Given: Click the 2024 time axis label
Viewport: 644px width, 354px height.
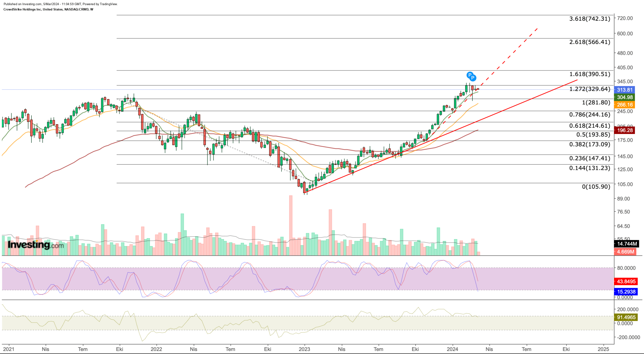Looking at the screenshot, I should pyautogui.click(x=452, y=349).
